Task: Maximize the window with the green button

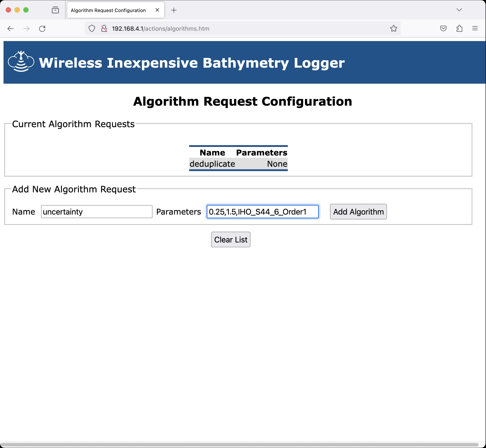Action: pyautogui.click(x=26, y=10)
